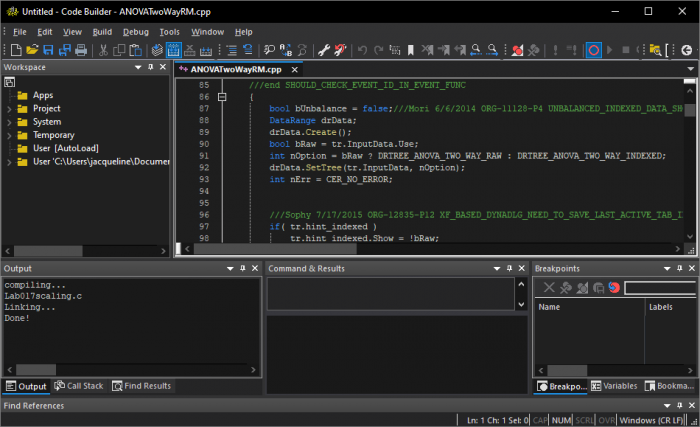Switch to the Variables tab

click(x=614, y=386)
